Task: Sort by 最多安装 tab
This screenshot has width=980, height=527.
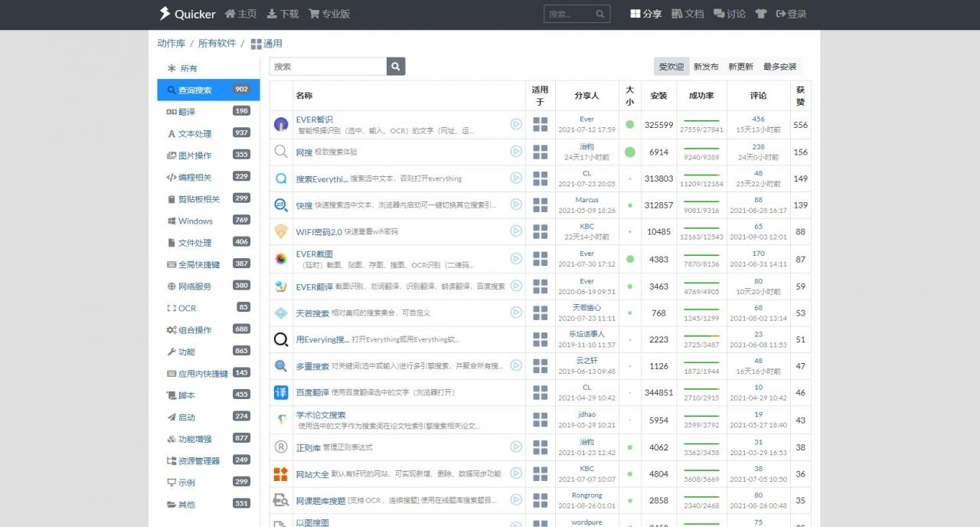Action: (780, 67)
